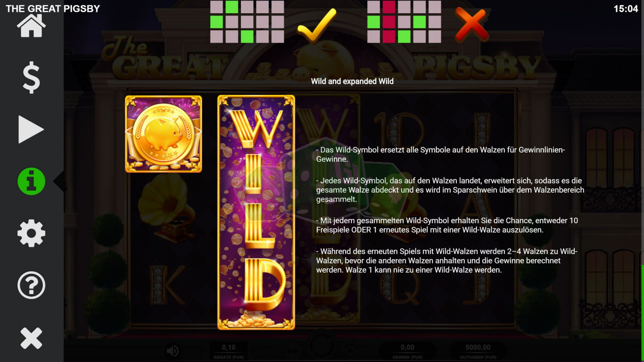Open the gear settings icon
Viewport: 644px width, 362px height.
[x=31, y=233]
